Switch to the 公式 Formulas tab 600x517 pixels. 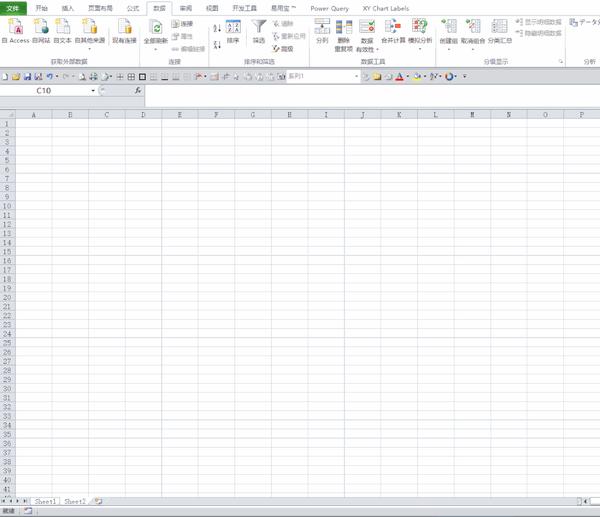click(133, 8)
